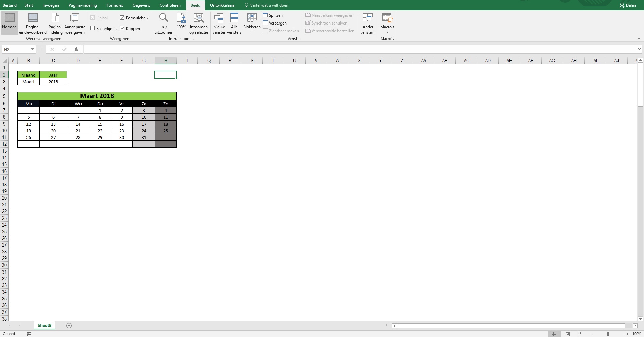
Task: Click the horizontal scrollbar left arrow
Action: (x=395, y=326)
